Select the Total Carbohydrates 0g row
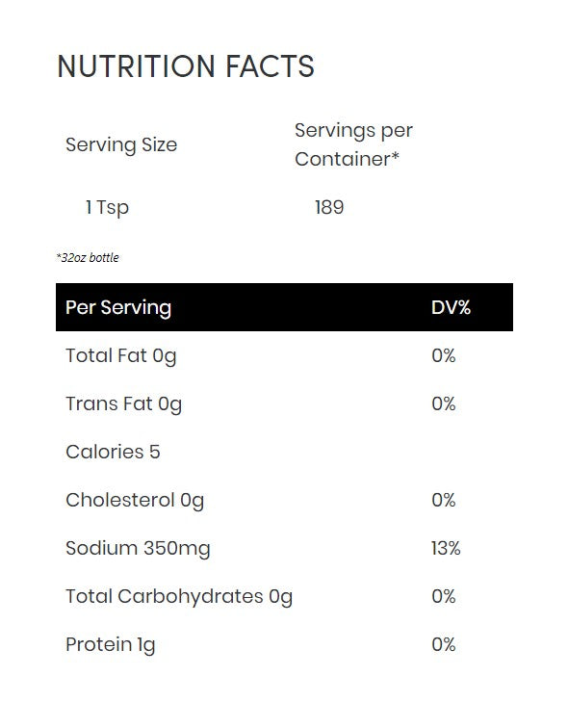Screen dimensions: 568x728 pos(284,596)
